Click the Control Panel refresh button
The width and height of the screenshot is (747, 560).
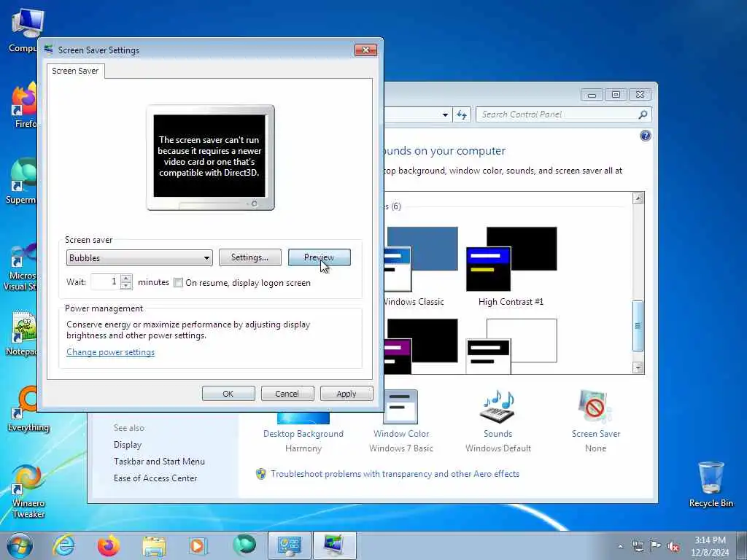pyautogui.click(x=462, y=114)
